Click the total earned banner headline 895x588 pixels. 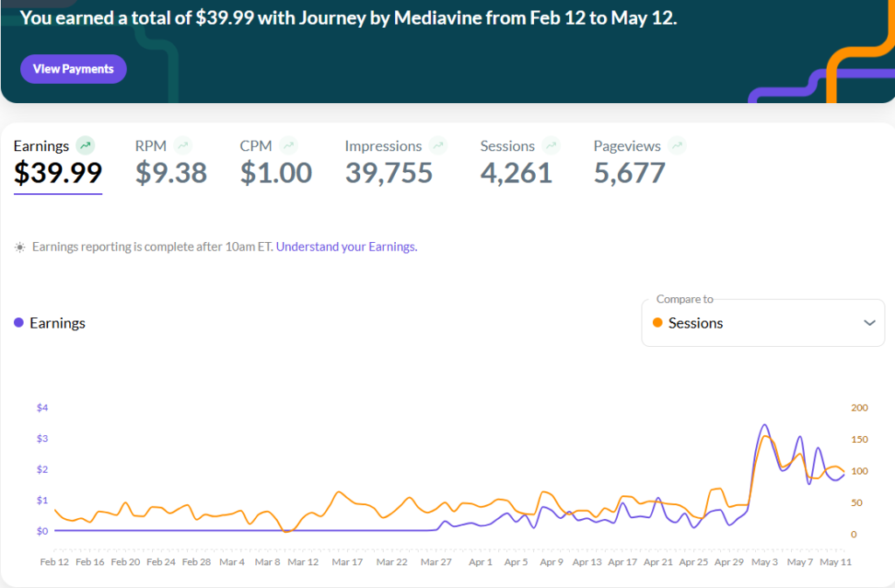[348, 18]
